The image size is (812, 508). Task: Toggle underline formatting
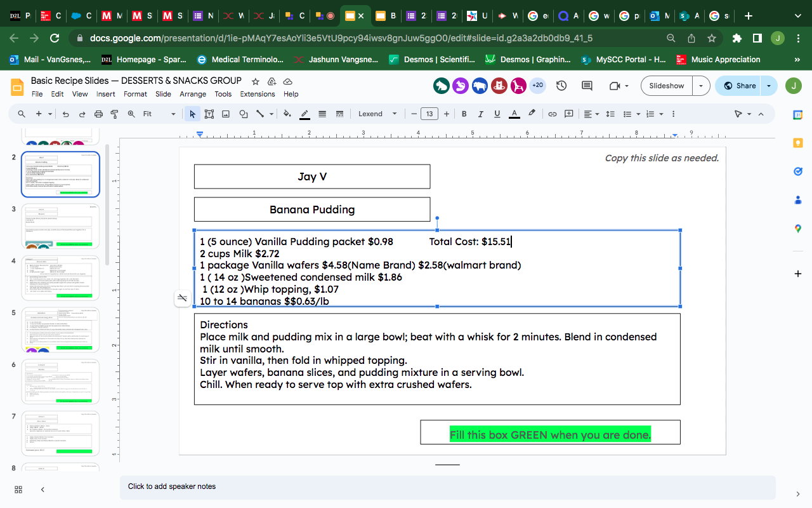click(497, 114)
